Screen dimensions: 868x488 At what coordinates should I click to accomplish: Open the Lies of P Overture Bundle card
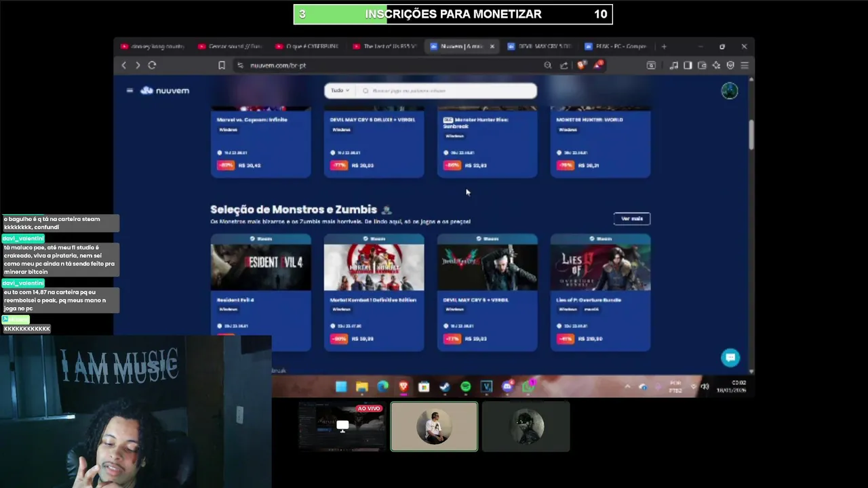click(x=601, y=293)
